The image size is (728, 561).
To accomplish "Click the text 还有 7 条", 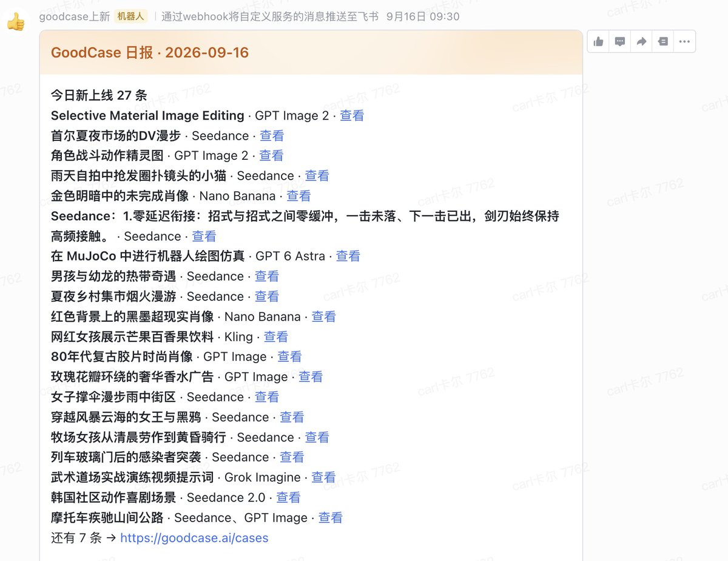I will (76, 538).
